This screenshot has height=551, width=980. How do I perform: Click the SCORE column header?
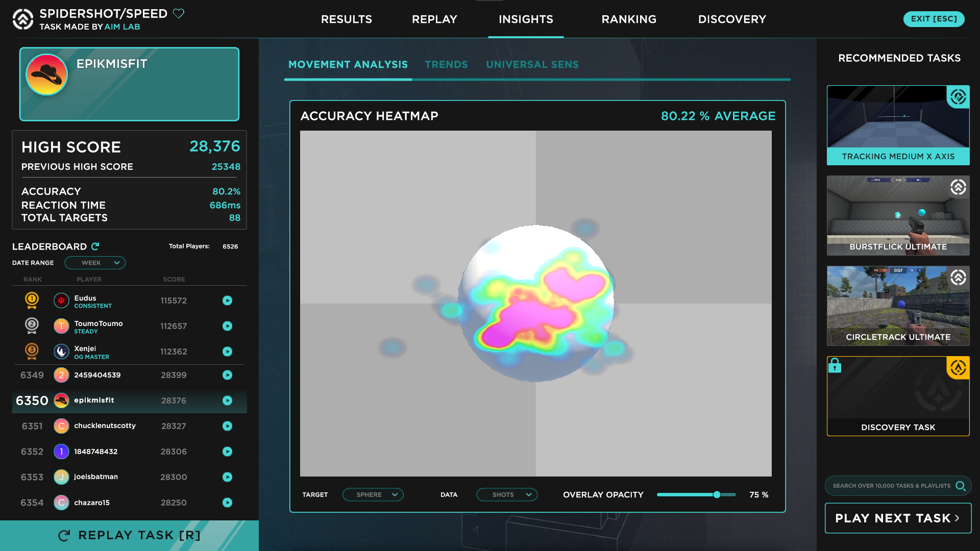(174, 280)
